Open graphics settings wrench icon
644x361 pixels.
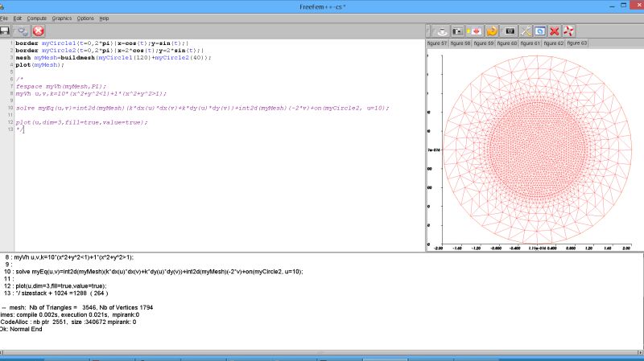[x=526, y=31]
